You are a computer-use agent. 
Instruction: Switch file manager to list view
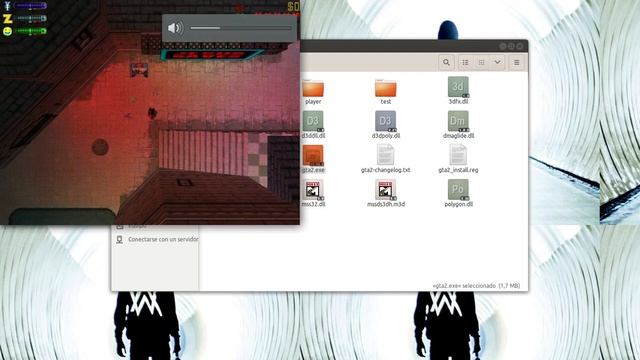pos(465,62)
